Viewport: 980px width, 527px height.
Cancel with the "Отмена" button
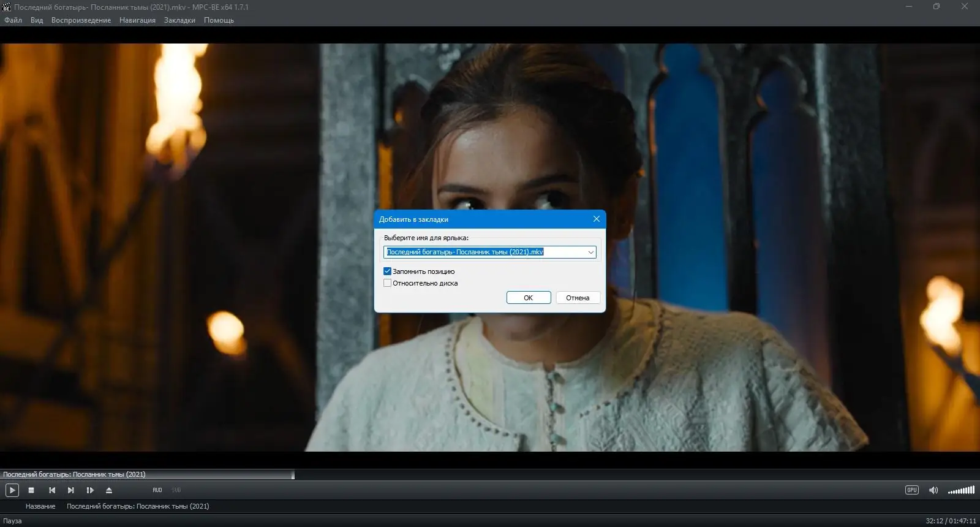[578, 298]
